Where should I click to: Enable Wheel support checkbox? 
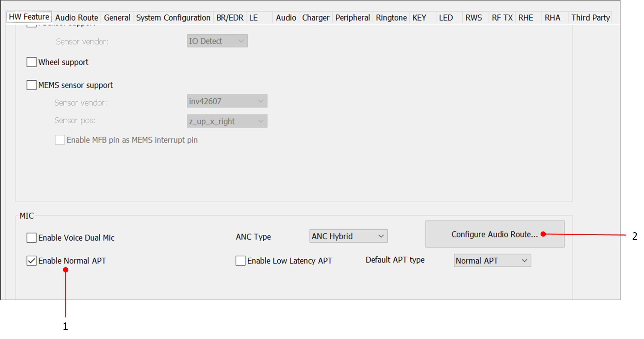click(x=32, y=62)
